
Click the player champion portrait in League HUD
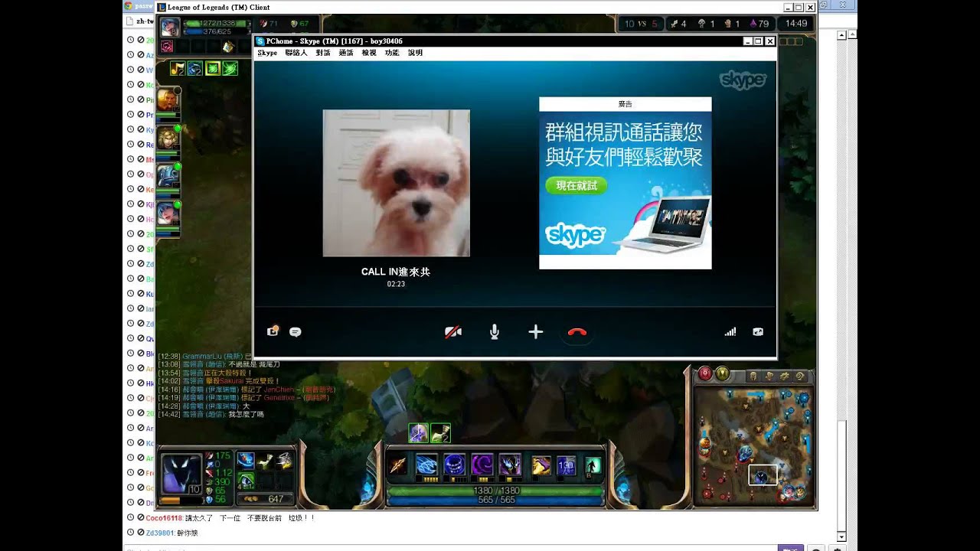click(182, 473)
